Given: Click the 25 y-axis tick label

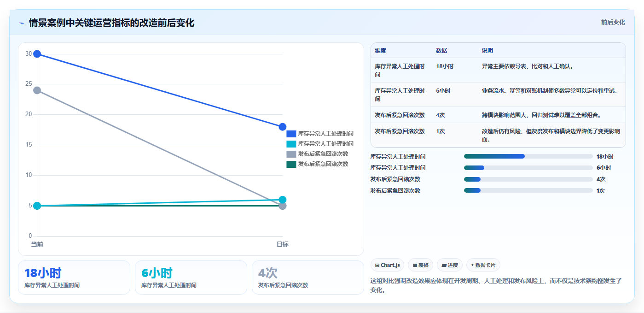Looking at the screenshot, I should (29, 84).
